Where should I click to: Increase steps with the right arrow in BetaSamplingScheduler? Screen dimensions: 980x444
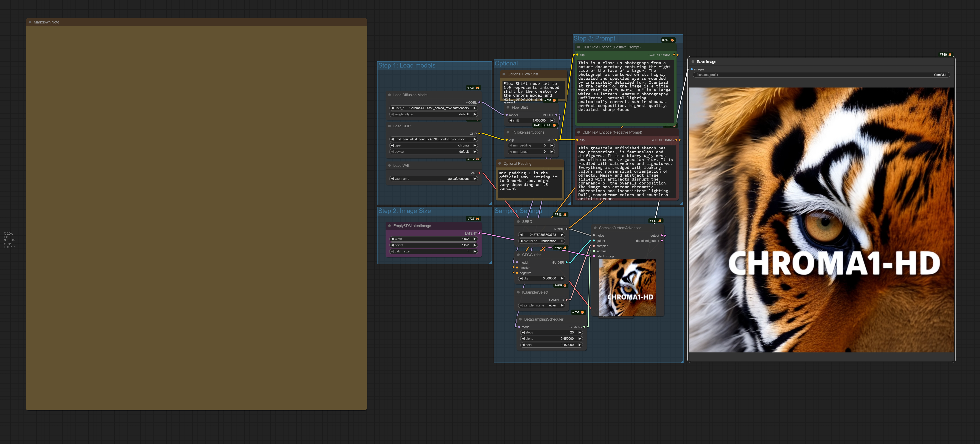coord(579,332)
